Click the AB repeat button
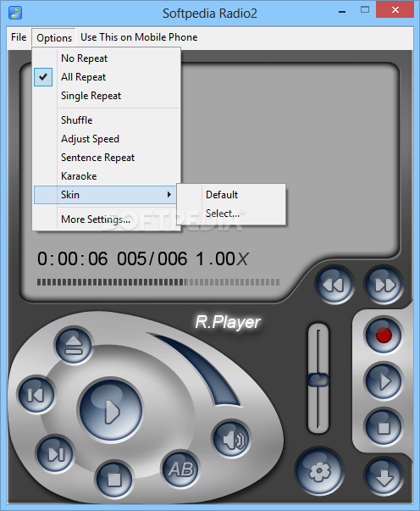Screen dimensions: 420x511 [180, 469]
